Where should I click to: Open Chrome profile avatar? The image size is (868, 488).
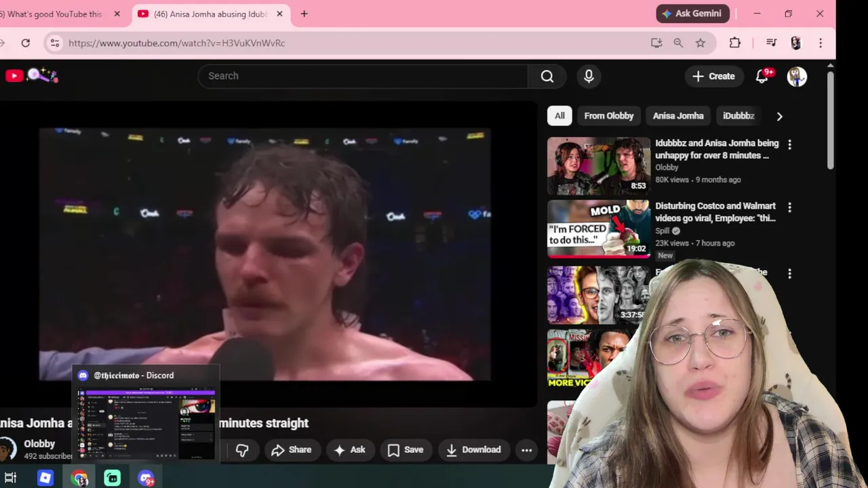[796, 43]
